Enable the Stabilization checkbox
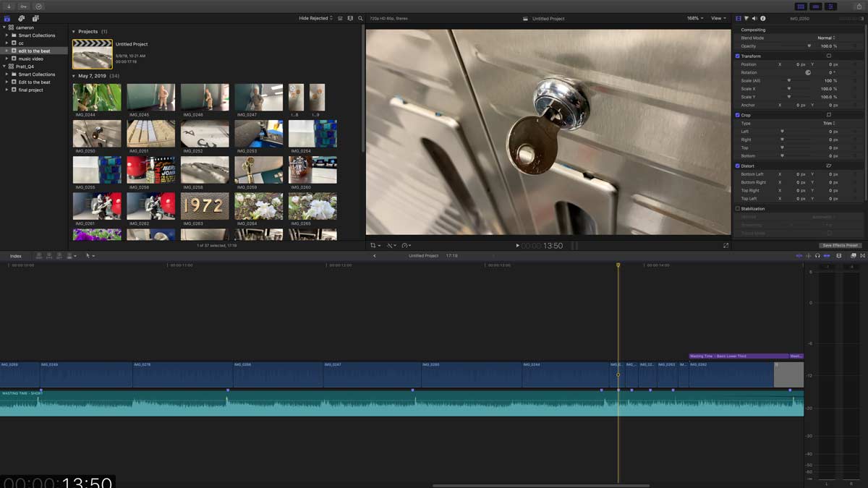868x488 pixels. coord(738,208)
